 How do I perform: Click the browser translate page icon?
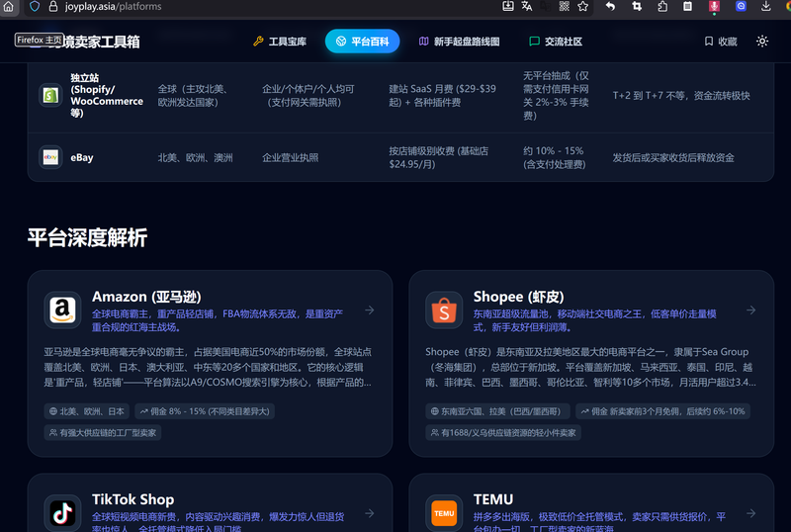[528, 7]
